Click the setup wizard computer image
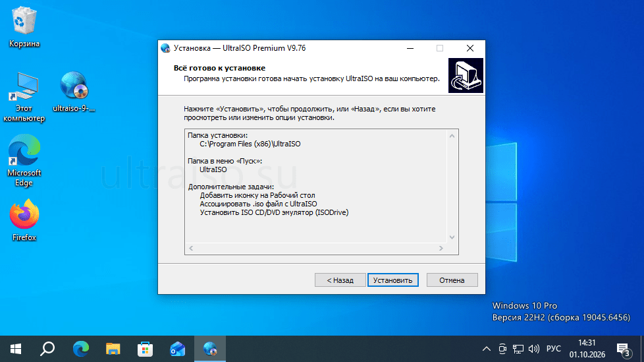The height and width of the screenshot is (362, 644). [x=466, y=75]
